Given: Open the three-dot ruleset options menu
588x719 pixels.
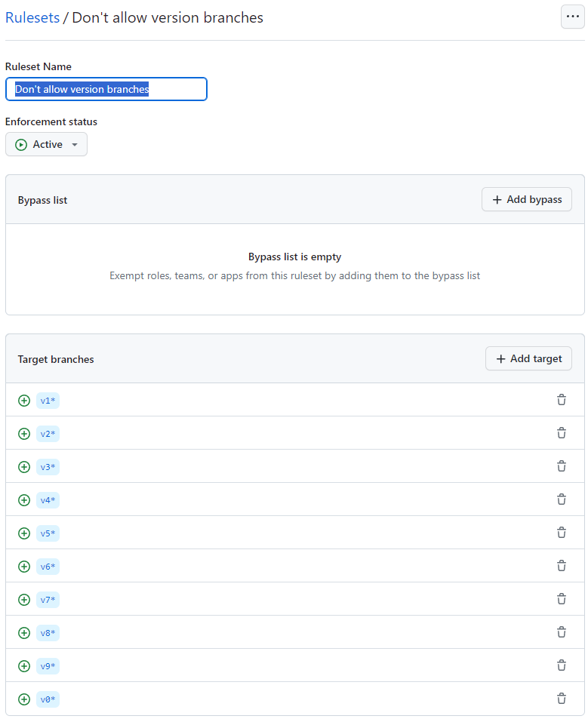Looking at the screenshot, I should tap(572, 17).
